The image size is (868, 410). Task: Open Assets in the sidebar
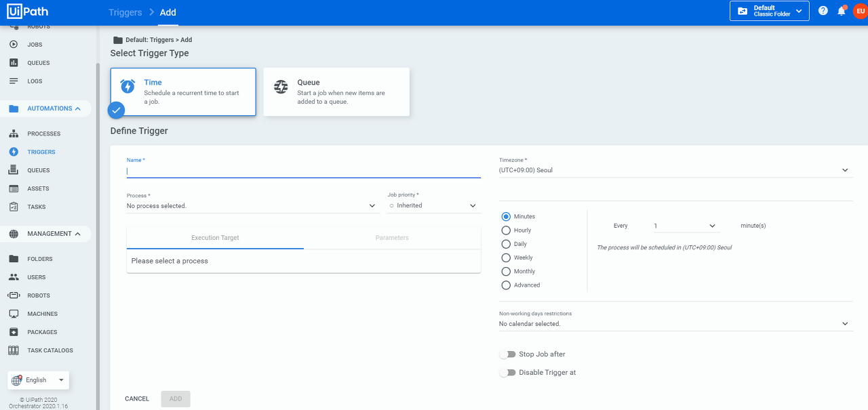click(38, 188)
